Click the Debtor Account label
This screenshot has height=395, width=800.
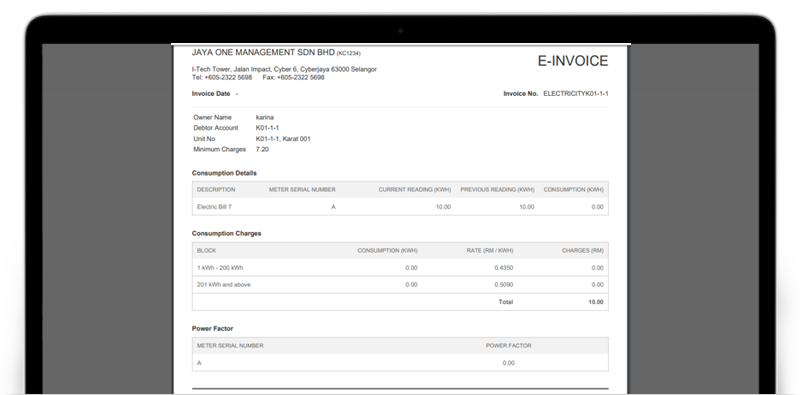coord(216,128)
